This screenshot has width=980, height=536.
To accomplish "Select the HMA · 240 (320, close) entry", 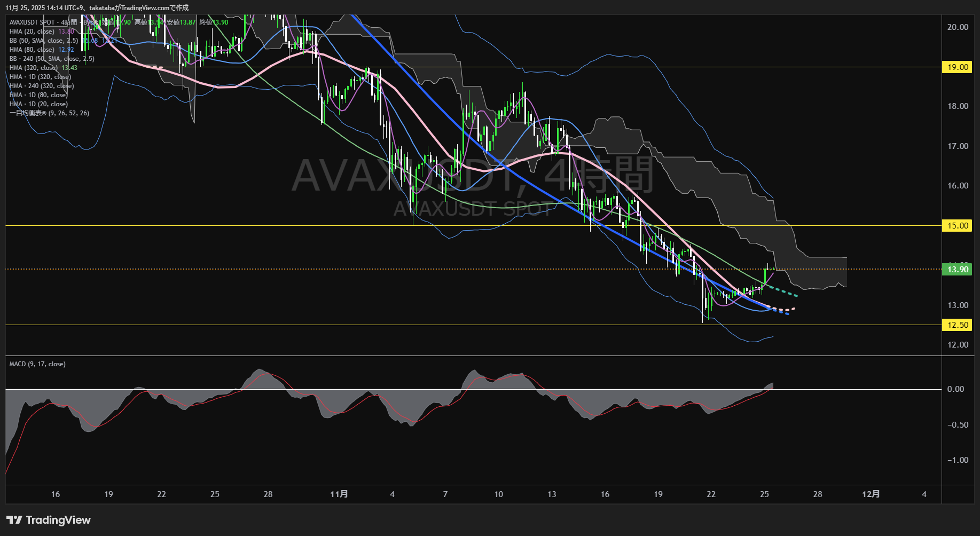I will pos(42,85).
